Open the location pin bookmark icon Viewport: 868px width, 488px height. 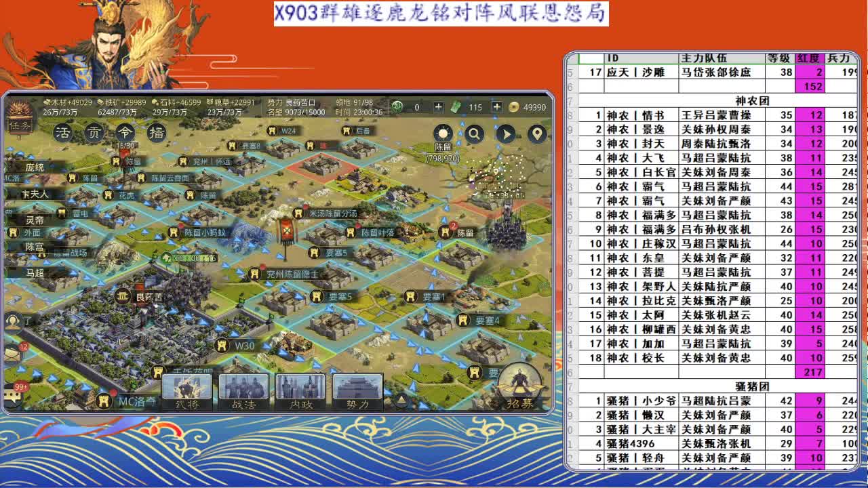pyautogui.click(x=537, y=134)
